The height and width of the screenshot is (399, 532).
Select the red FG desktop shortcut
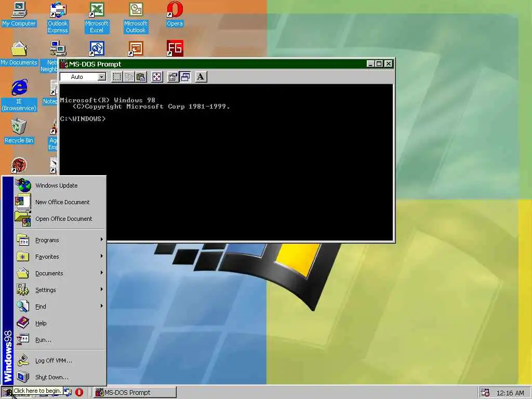click(175, 48)
